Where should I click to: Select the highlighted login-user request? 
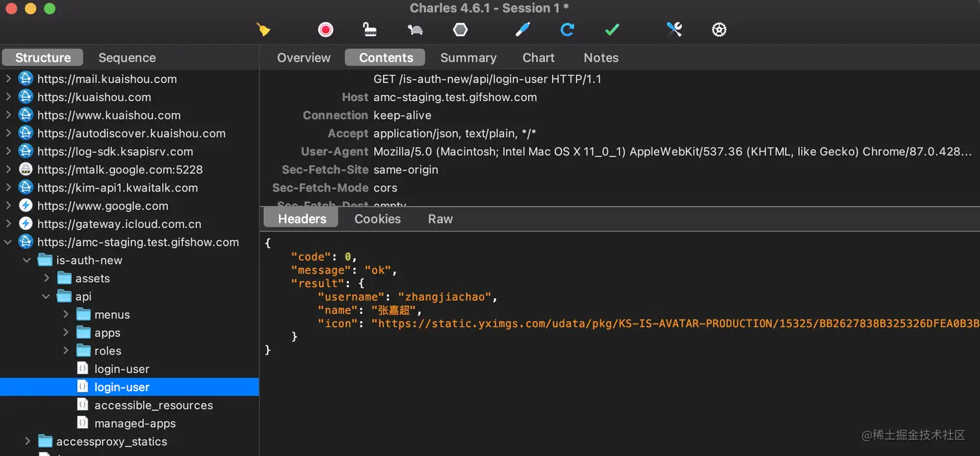(122, 387)
